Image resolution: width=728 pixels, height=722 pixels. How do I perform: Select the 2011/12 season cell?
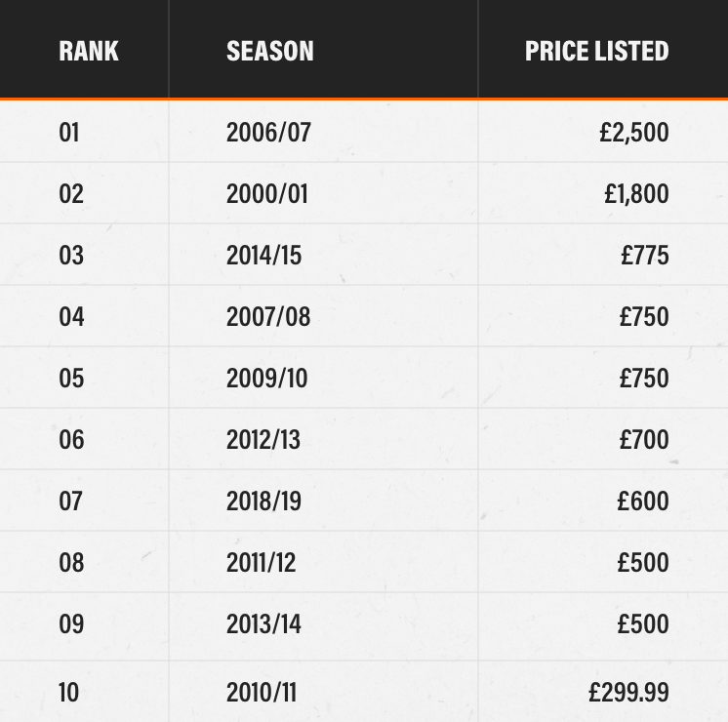point(261,562)
